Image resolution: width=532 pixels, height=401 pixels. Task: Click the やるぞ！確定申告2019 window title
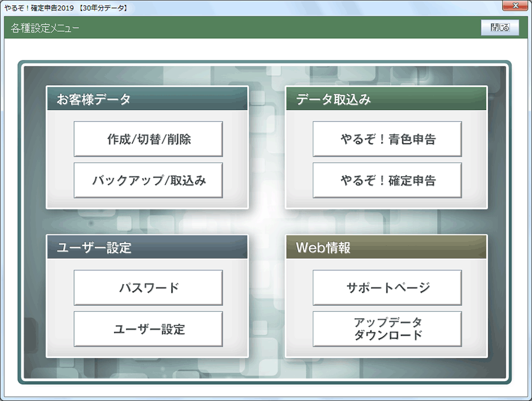coord(66,8)
